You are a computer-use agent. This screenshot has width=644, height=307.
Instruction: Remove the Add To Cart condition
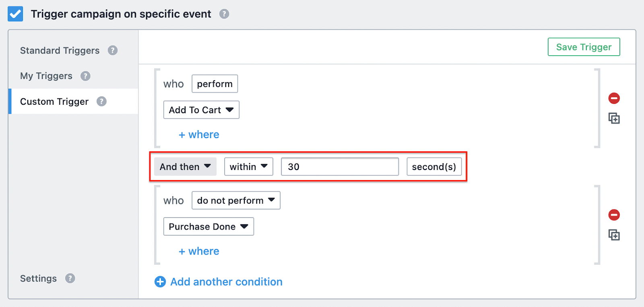(x=614, y=98)
